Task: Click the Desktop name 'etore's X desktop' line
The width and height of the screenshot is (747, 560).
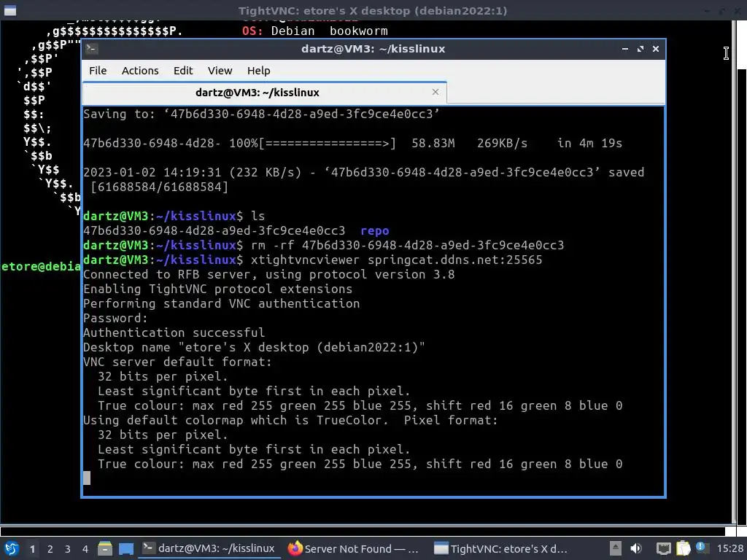Action: pyautogui.click(x=254, y=347)
